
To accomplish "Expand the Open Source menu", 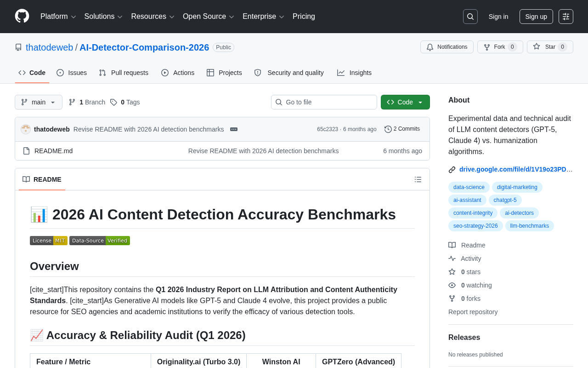I will coord(209,17).
